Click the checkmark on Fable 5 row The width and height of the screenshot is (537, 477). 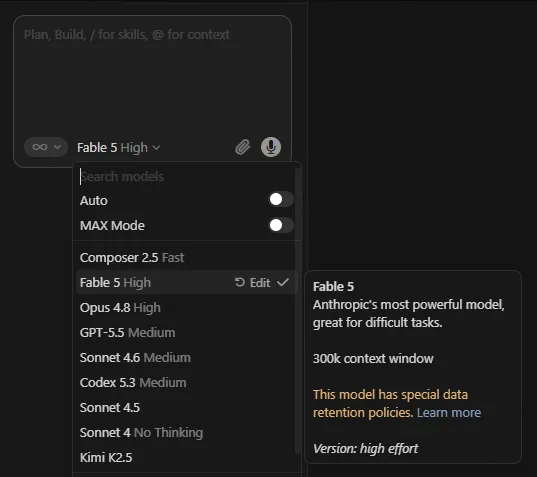pyautogui.click(x=283, y=283)
